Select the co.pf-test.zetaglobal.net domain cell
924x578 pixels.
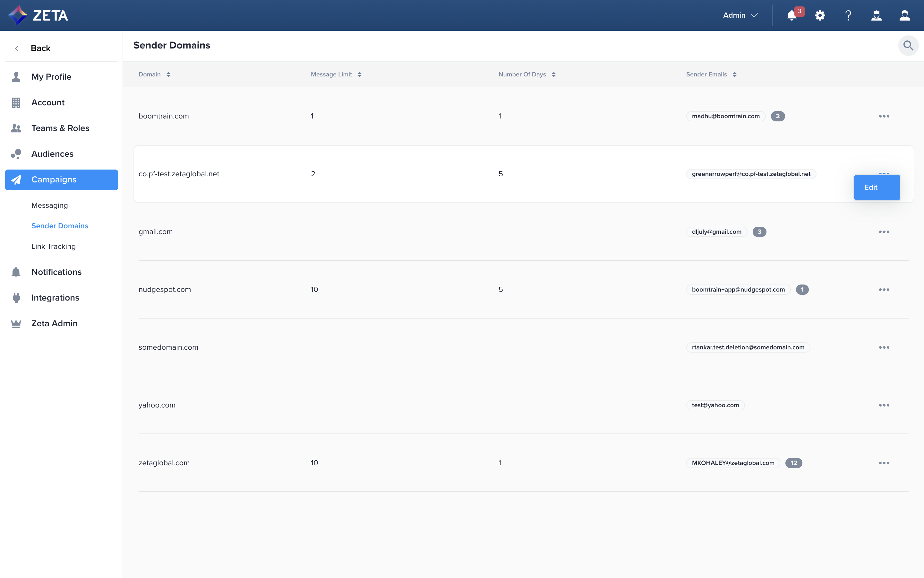pos(179,174)
